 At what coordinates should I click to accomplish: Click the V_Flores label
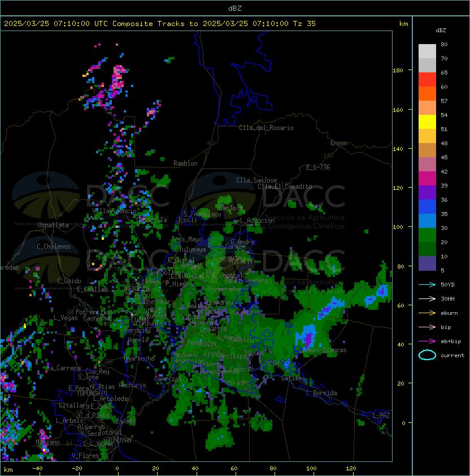tap(85, 456)
